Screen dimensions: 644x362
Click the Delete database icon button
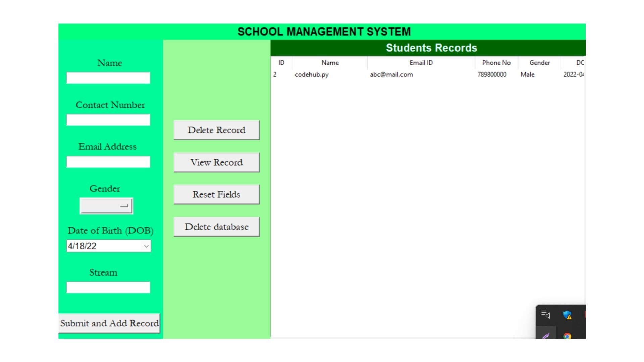(x=216, y=227)
